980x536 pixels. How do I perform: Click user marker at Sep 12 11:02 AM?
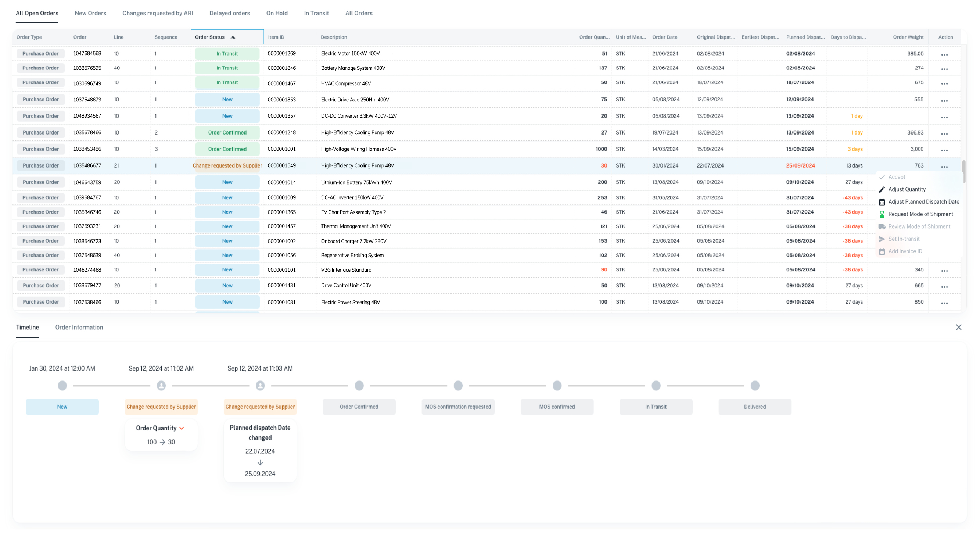(161, 386)
